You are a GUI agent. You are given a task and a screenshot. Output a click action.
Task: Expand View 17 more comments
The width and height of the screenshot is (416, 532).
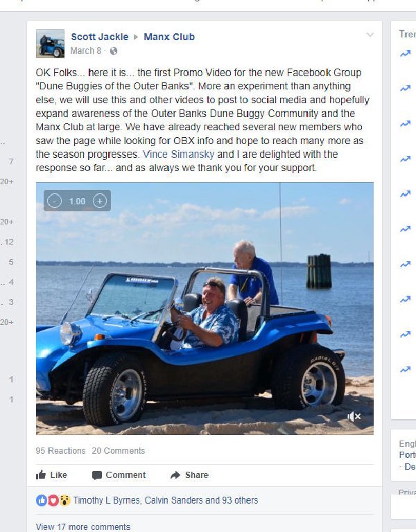tap(83, 526)
